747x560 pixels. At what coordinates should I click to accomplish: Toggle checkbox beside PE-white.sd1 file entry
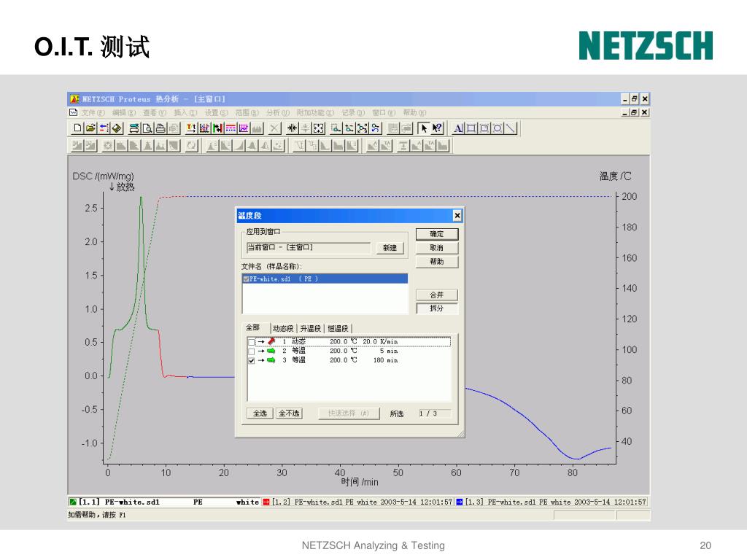(246, 279)
